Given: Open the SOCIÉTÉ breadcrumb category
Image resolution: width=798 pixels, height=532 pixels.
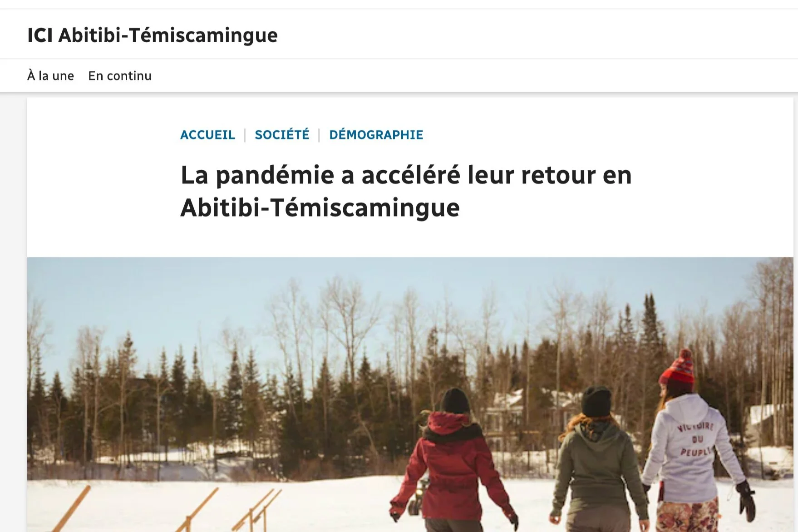Looking at the screenshot, I should click(282, 135).
